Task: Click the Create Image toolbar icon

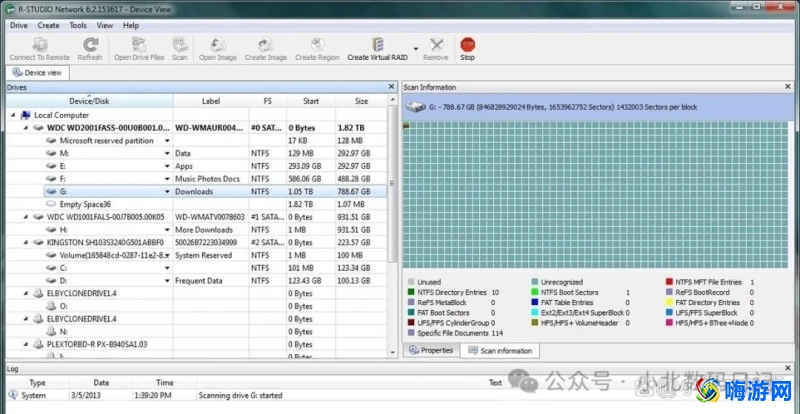Action: click(266, 44)
